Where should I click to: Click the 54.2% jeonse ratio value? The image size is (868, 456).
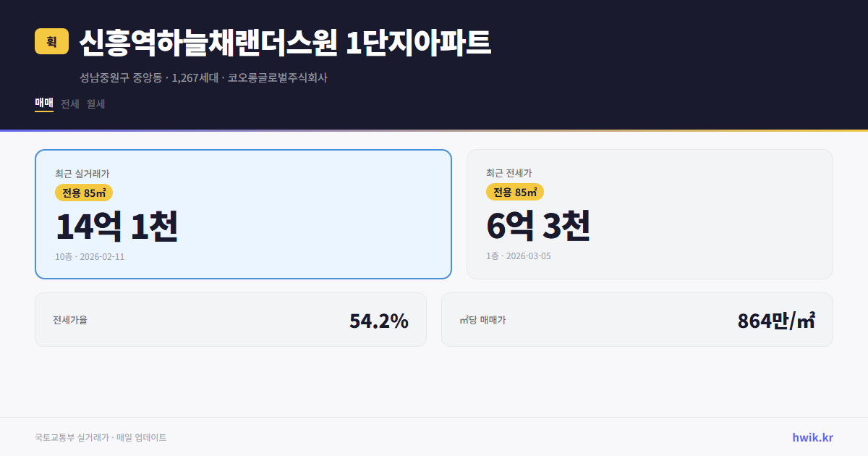click(379, 319)
